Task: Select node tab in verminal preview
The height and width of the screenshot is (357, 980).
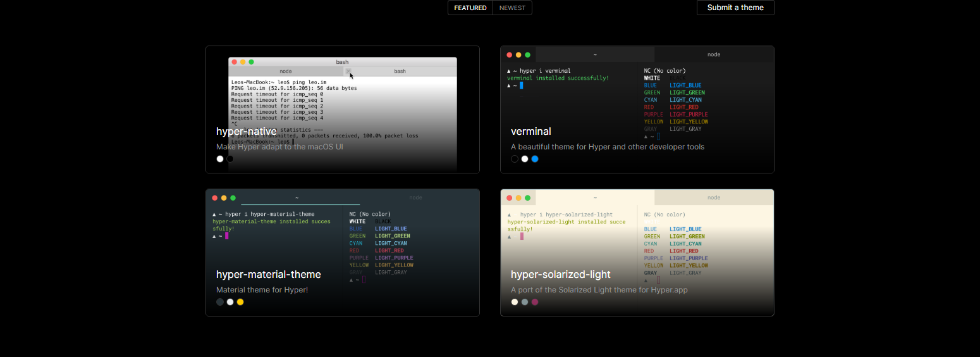Action: pos(714,54)
